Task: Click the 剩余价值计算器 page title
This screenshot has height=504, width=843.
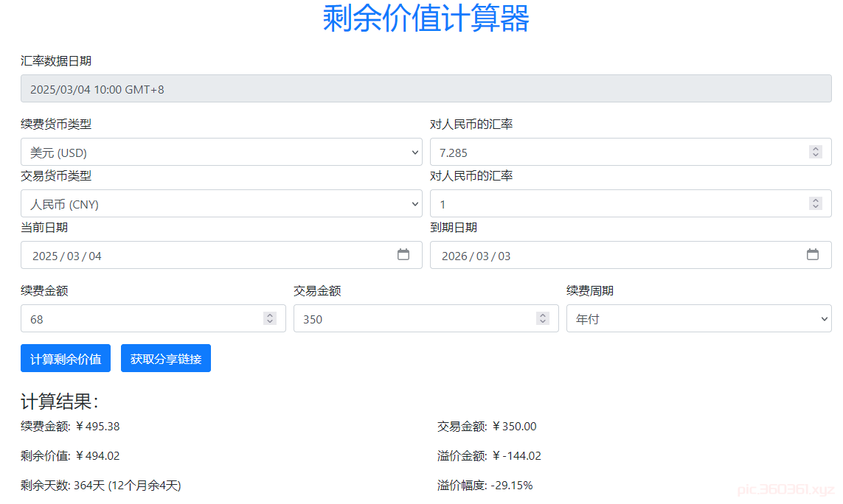Action: [426, 18]
